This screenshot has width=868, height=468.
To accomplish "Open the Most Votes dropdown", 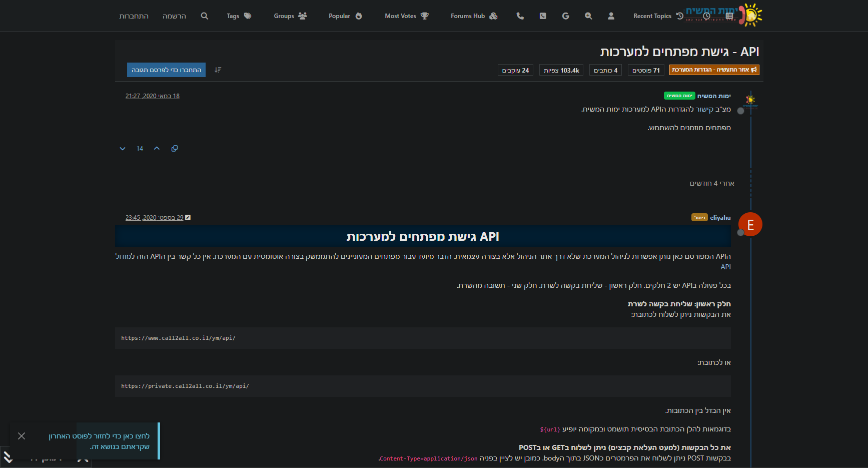I will pyautogui.click(x=406, y=16).
